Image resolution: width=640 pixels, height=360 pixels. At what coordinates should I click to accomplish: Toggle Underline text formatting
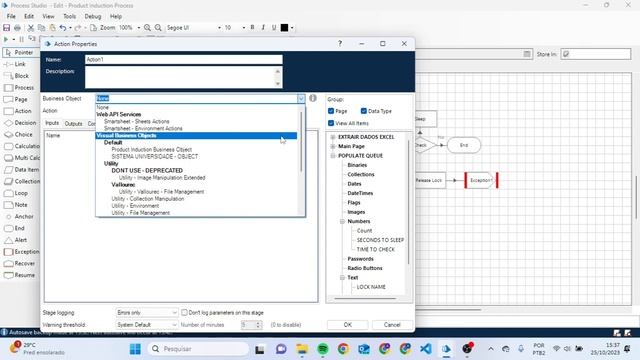click(274, 27)
